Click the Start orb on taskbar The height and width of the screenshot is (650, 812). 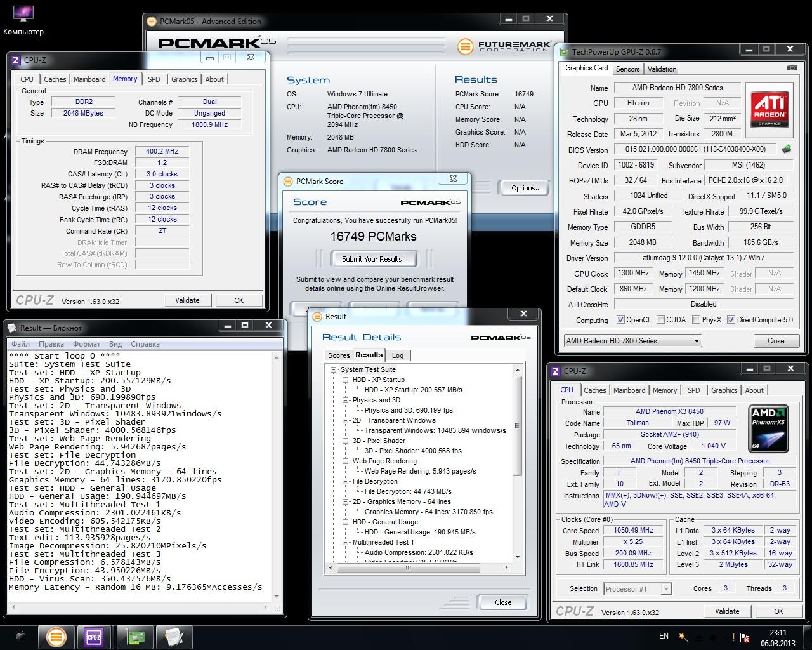click(x=21, y=636)
